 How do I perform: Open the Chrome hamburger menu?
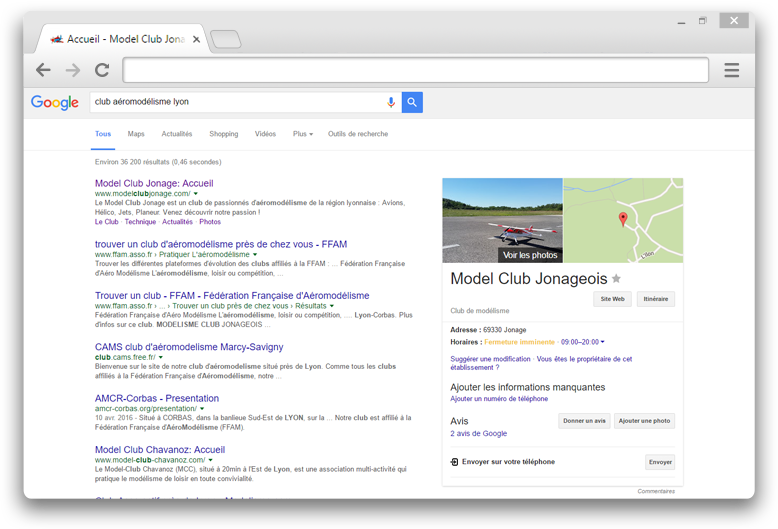click(x=731, y=70)
